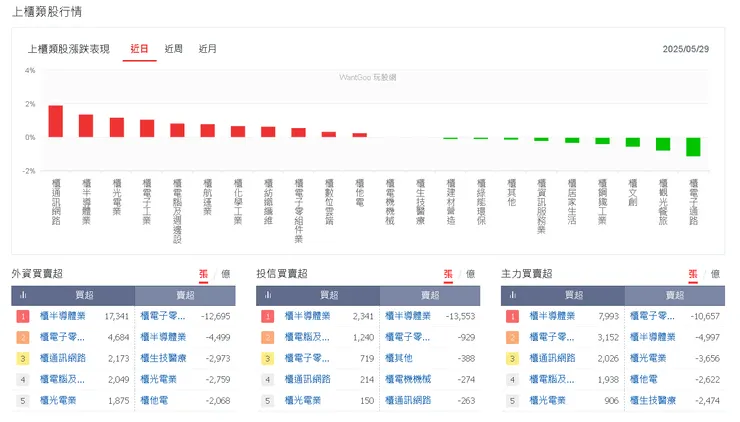
Task: Select 億 unit in 外資買賣超 panel
Action: [x=226, y=274]
